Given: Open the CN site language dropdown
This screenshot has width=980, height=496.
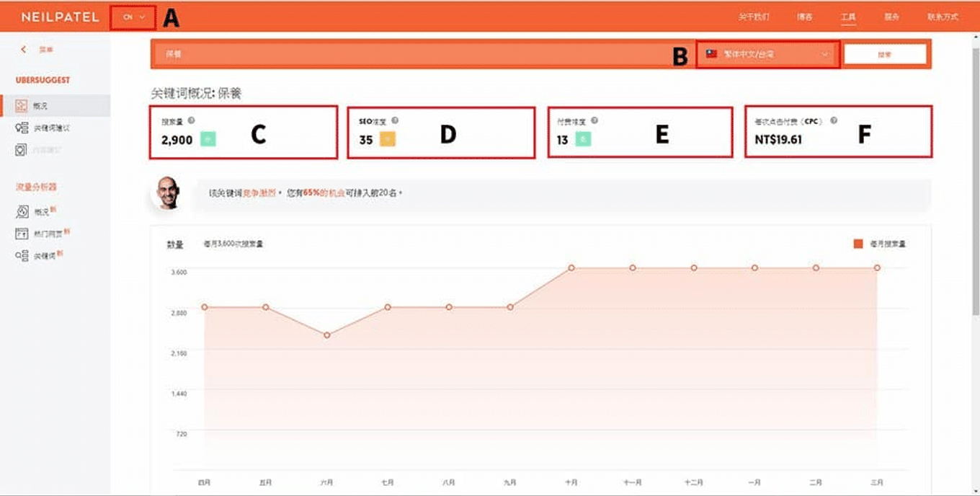Looking at the screenshot, I should (133, 17).
